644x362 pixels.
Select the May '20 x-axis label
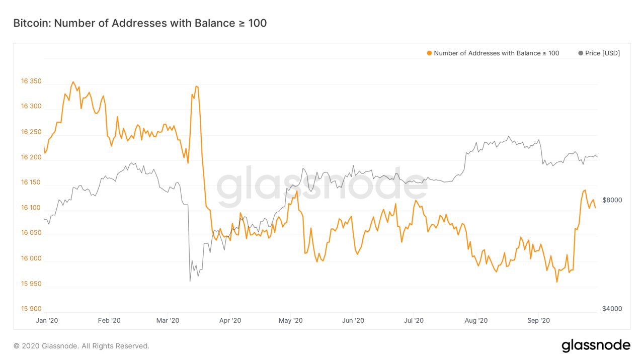pyautogui.click(x=291, y=320)
